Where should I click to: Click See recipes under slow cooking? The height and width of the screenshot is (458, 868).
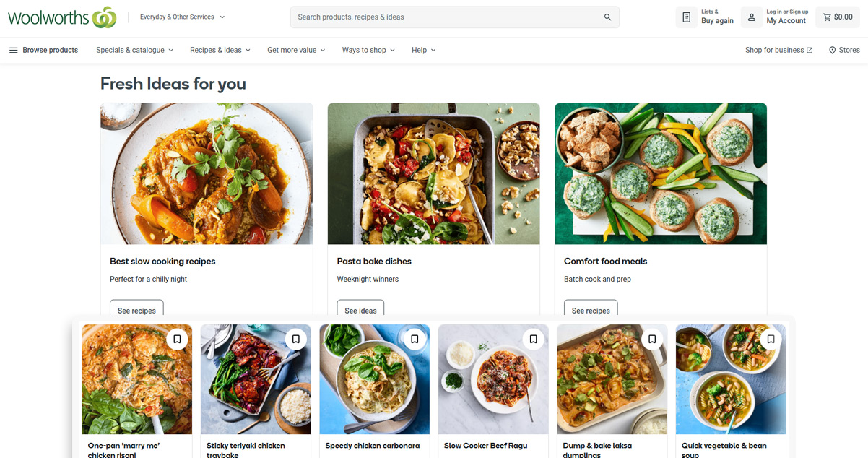pyautogui.click(x=136, y=310)
